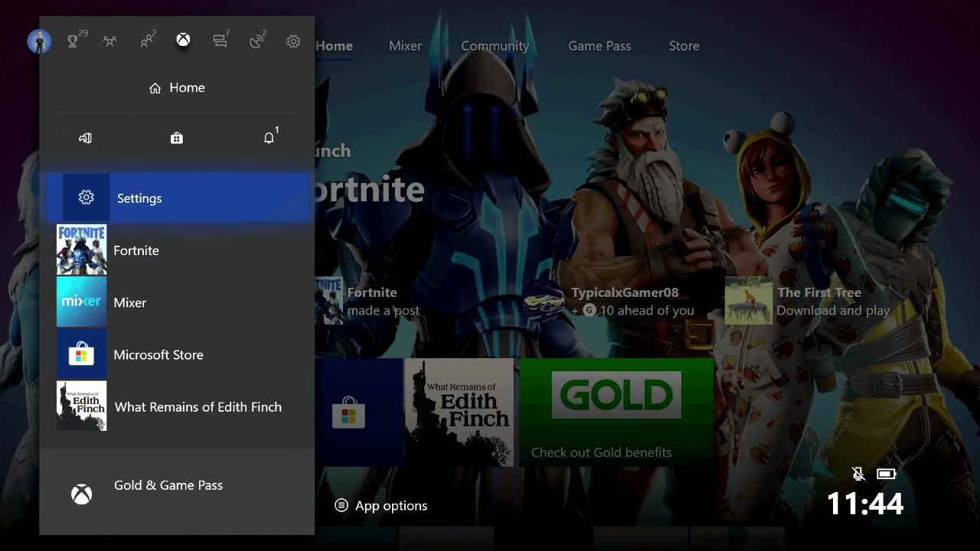Launch Fortnite from recent list

136,250
